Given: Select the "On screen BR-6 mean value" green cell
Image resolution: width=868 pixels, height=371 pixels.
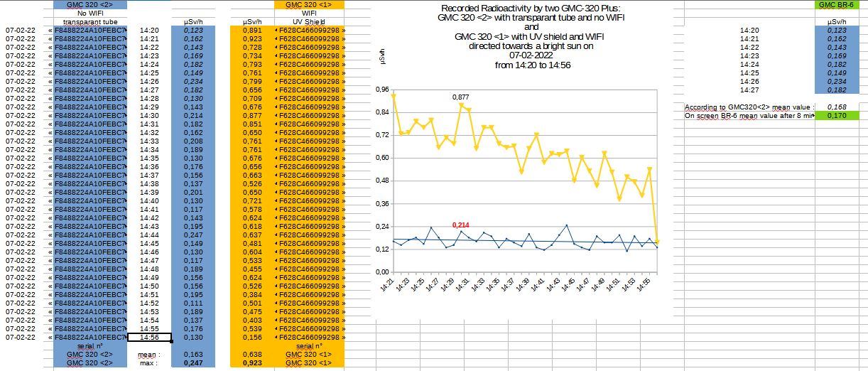Looking at the screenshot, I should click(749, 115).
